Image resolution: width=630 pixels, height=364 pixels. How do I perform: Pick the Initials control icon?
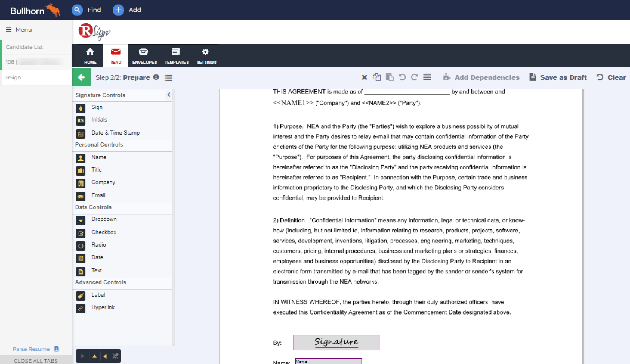81,121
